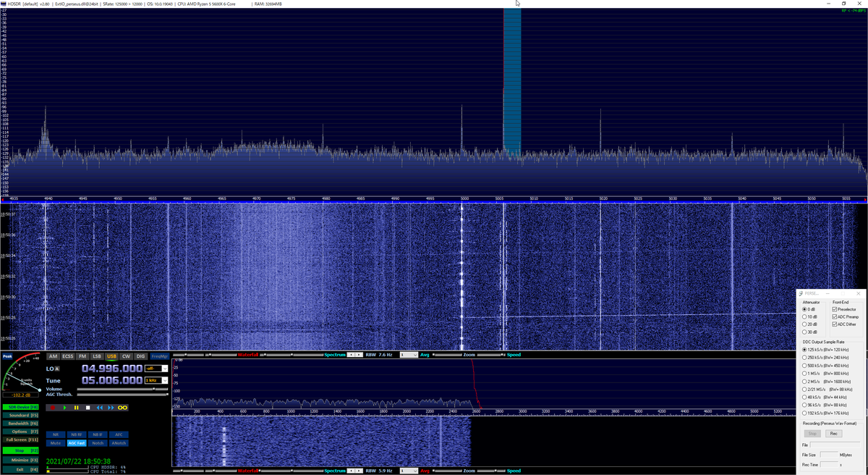The image size is (868, 475).
Task: Toggle the ADC Preamp checkbox
Action: point(846,316)
